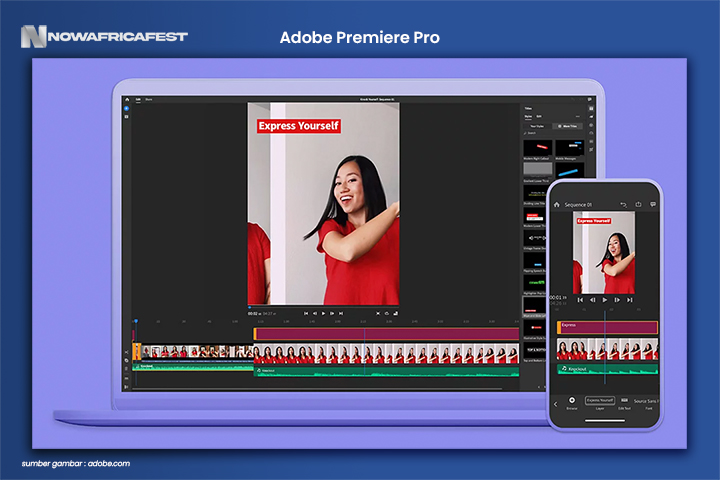Switch to the Share tab on laptop
This screenshot has height=480, width=720.
[x=149, y=99]
